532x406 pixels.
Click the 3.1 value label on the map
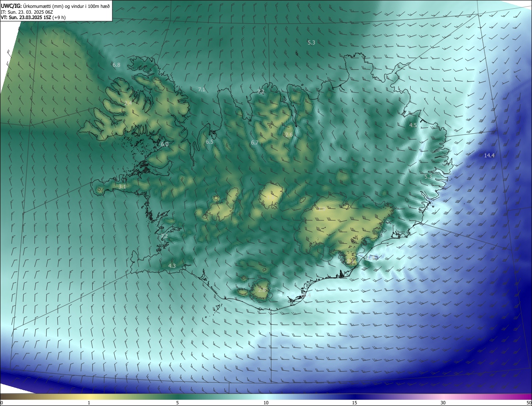(x=122, y=187)
